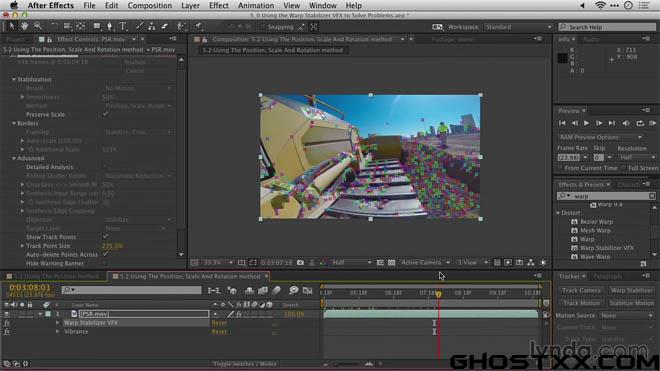This screenshot has width=660, height=371.
Task: Select the Hand tool
Action: coord(24,26)
